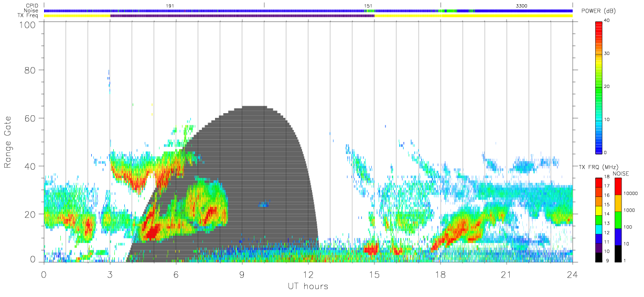The image size is (644, 297).
Task: Click '9' tick on UT hours axis
Action: 242,274
